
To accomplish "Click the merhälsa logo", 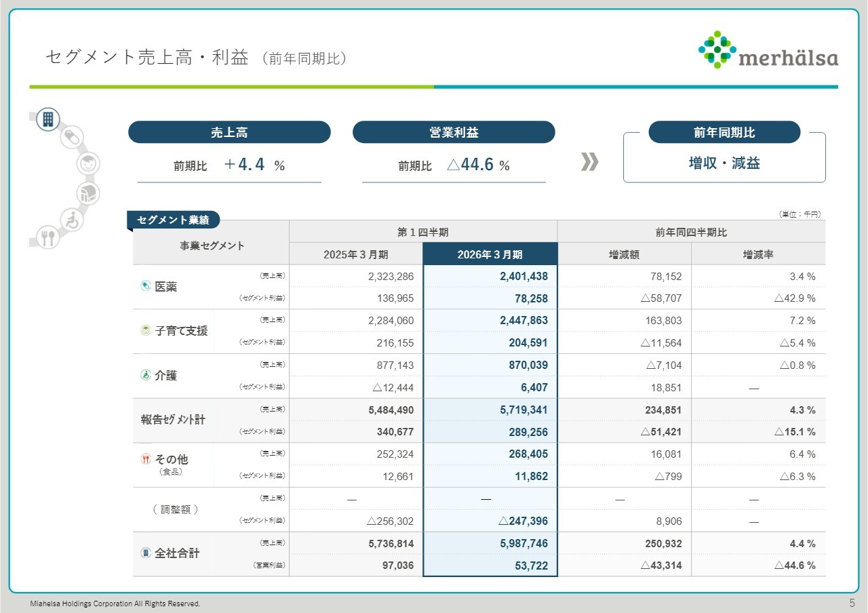I will pyautogui.click(x=768, y=50).
